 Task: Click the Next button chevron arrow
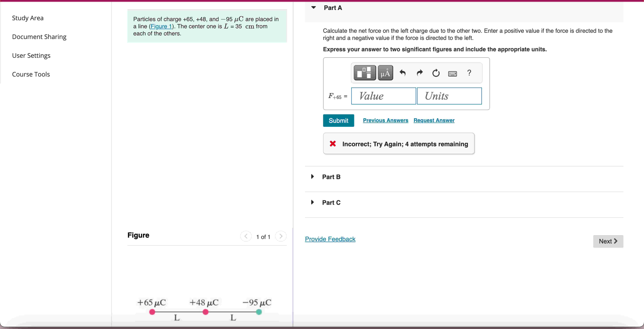616,241
